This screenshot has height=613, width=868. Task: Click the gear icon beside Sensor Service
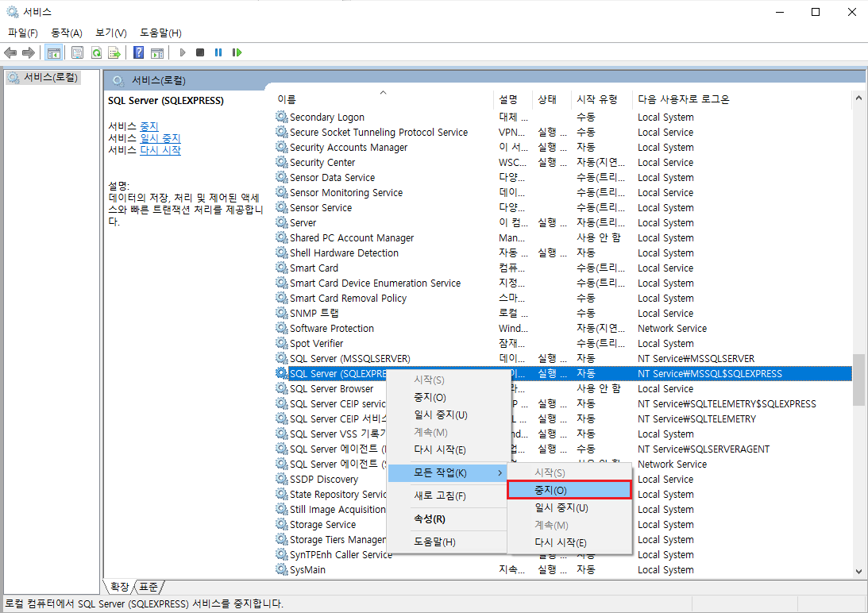tap(282, 208)
